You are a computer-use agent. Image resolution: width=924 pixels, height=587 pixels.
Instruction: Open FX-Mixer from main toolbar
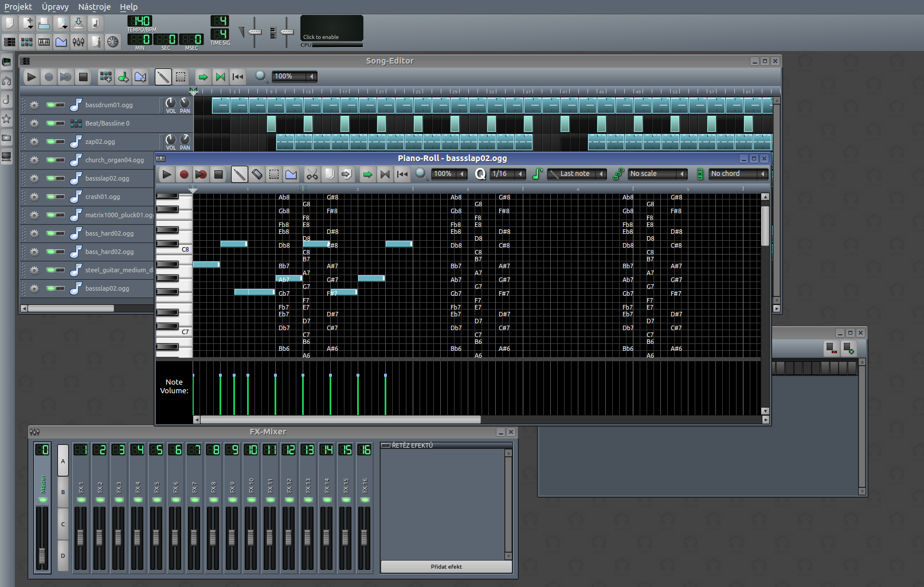(79, 42)
